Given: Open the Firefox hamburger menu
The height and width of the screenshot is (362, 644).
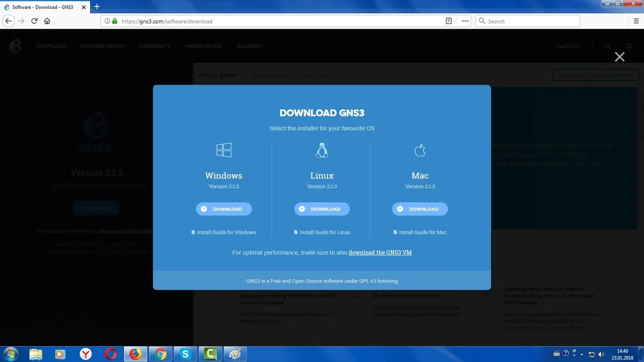Looking at the screenshot, I should (x=636, y=21).
